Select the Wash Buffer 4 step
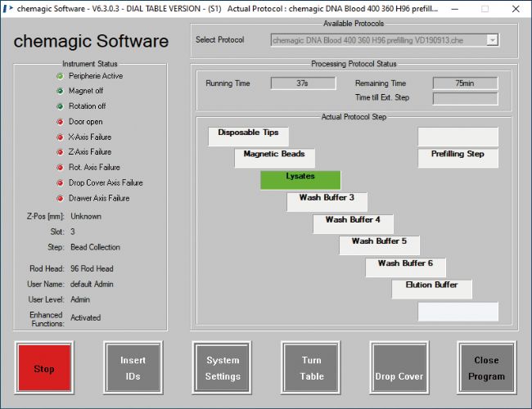This screenshot has width=532, height=409. (x=353, y=224)
